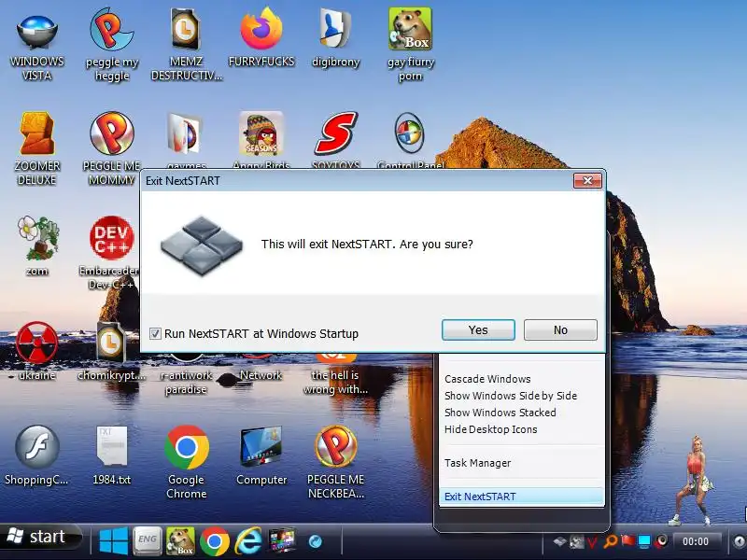Launch Chrome from the taskbar
Screen dimensions: 747x560
(x=215, y=541)
